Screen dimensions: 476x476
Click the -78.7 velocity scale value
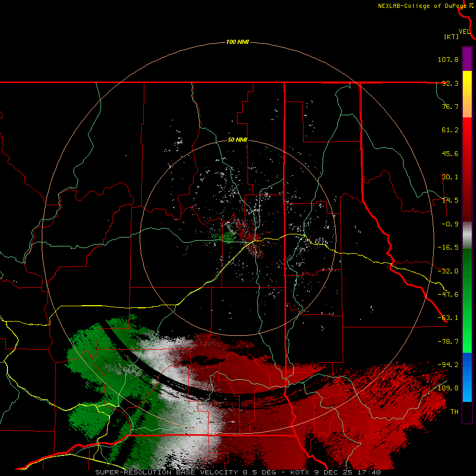(x=448, y=342)
